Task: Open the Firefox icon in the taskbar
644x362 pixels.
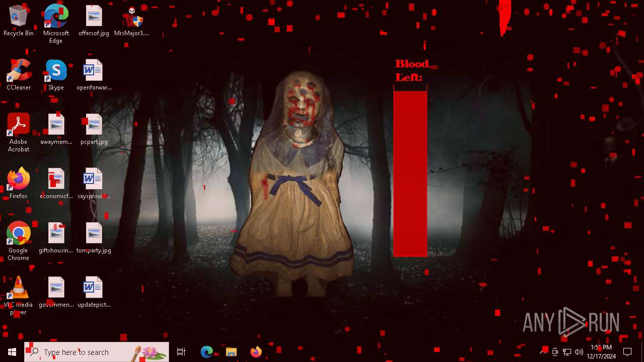Action: tap(256, 352)
